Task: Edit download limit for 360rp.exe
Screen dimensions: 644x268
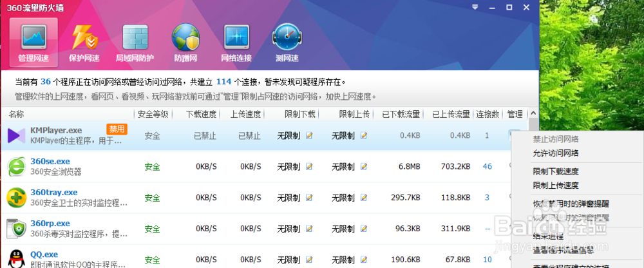Action: tap(309, 229)
